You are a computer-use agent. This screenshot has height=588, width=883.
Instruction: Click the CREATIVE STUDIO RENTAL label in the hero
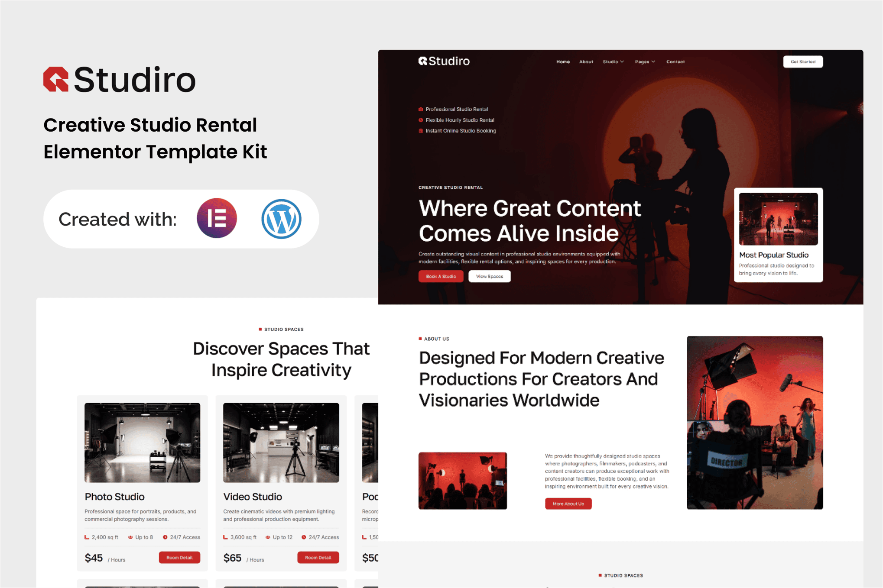click(x=451, y=187)
